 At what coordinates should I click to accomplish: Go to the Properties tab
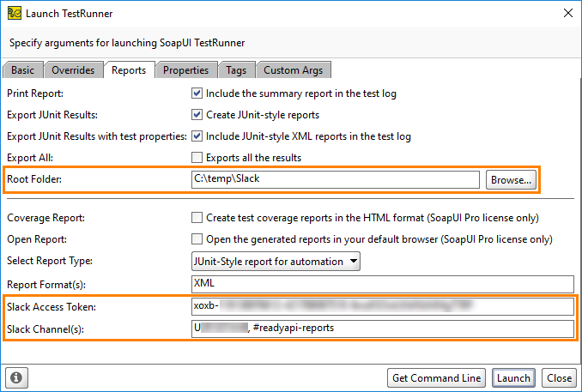tap(186, 69)
